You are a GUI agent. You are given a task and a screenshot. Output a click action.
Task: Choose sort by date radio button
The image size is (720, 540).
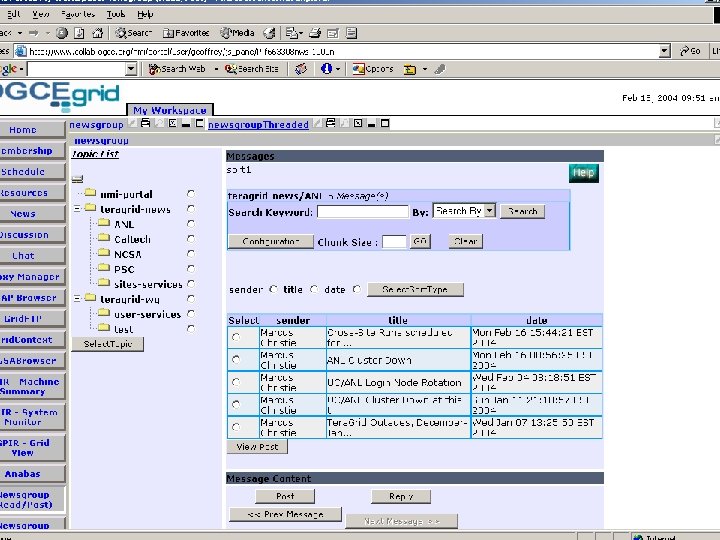357,289
